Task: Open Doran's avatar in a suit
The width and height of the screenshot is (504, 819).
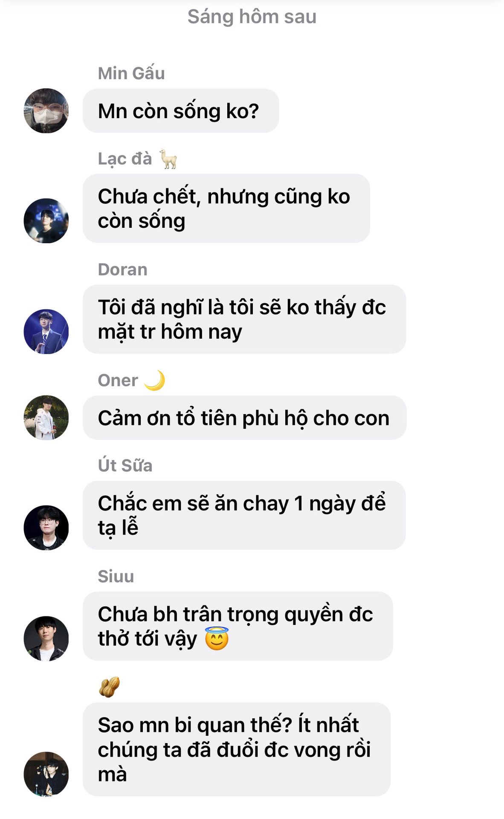Action: 46,331
